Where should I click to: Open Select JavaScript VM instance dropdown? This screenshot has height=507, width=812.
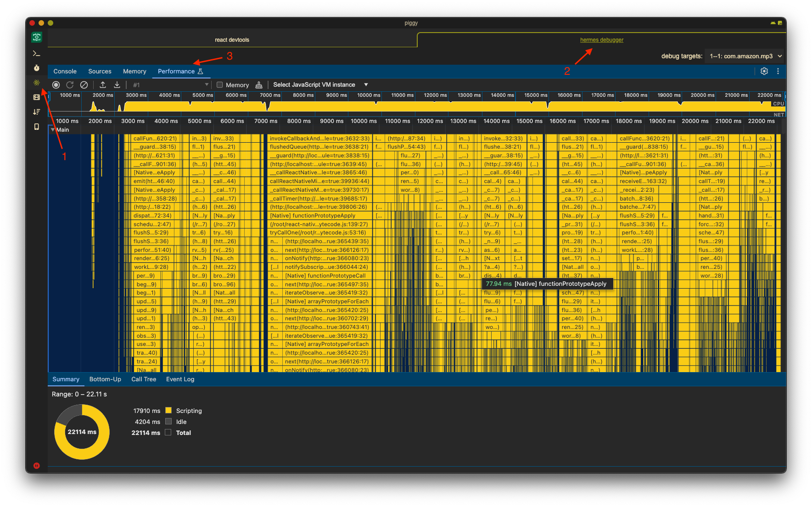click(320, 85)
